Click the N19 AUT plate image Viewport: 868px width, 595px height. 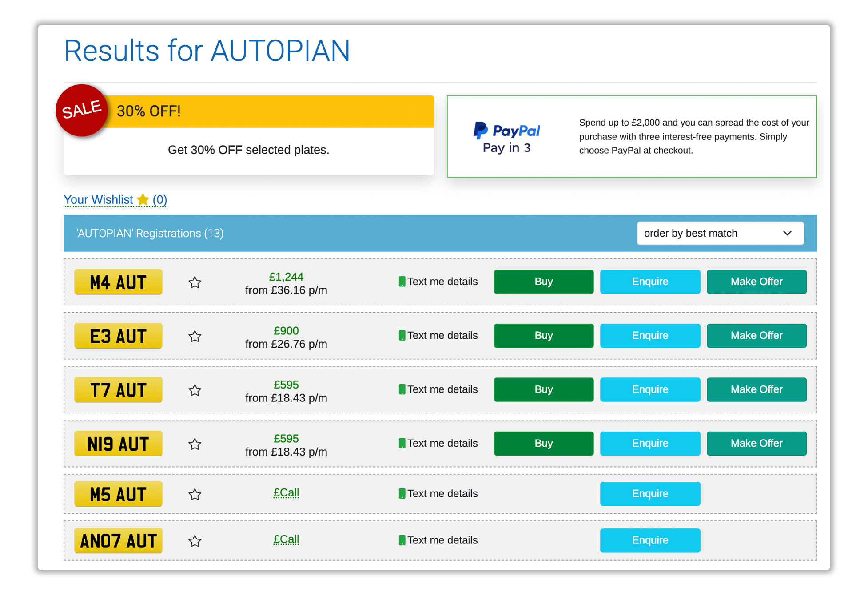pyautogui.click(x=118, y=443)
